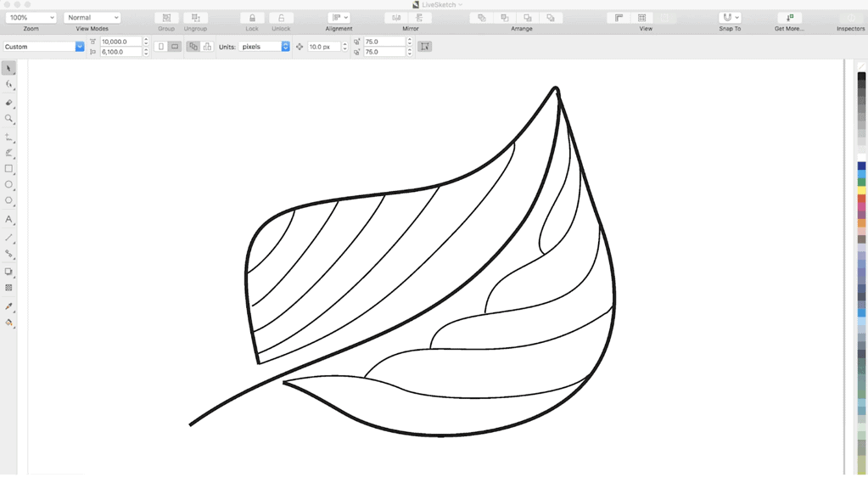Select the Eraser tool
Screen dimensions: 868x483
tap(8, 102)
